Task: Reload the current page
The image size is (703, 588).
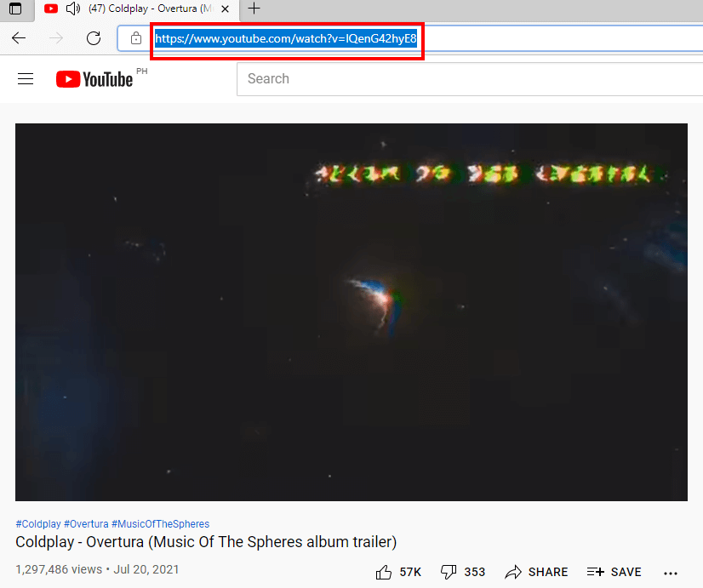Action: pos(94,38)
